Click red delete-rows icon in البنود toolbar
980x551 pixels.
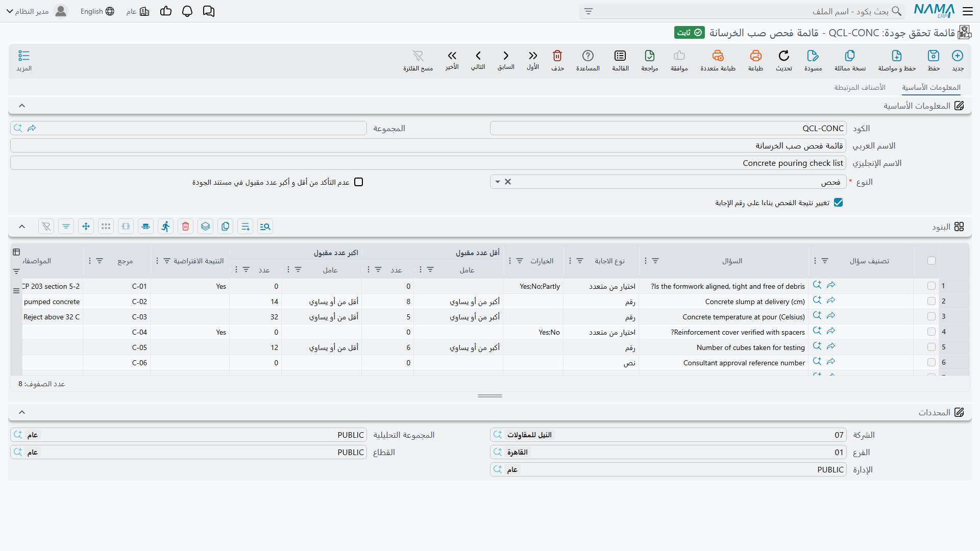pos(185,227)
